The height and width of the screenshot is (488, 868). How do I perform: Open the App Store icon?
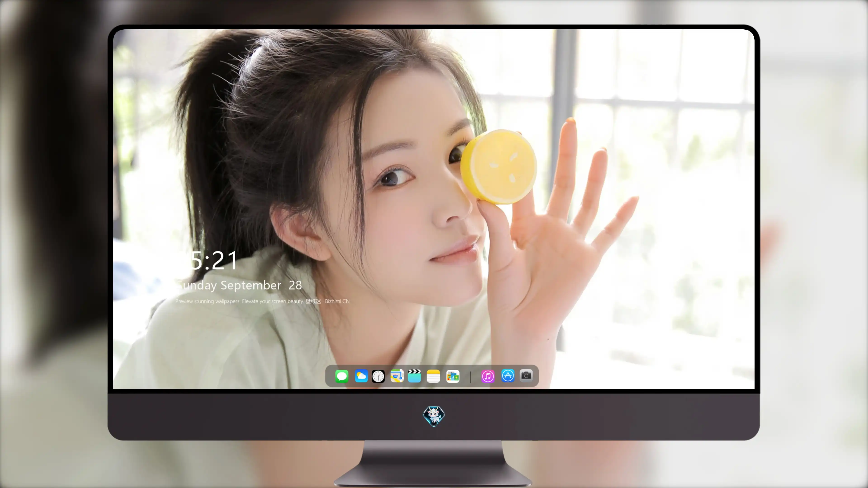coord(508,375)
